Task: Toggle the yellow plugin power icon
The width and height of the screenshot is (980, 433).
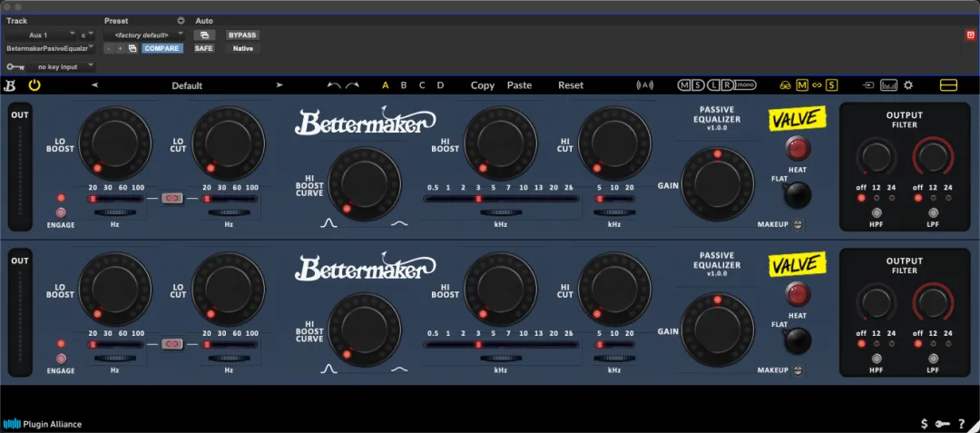Action: (34, 85)
